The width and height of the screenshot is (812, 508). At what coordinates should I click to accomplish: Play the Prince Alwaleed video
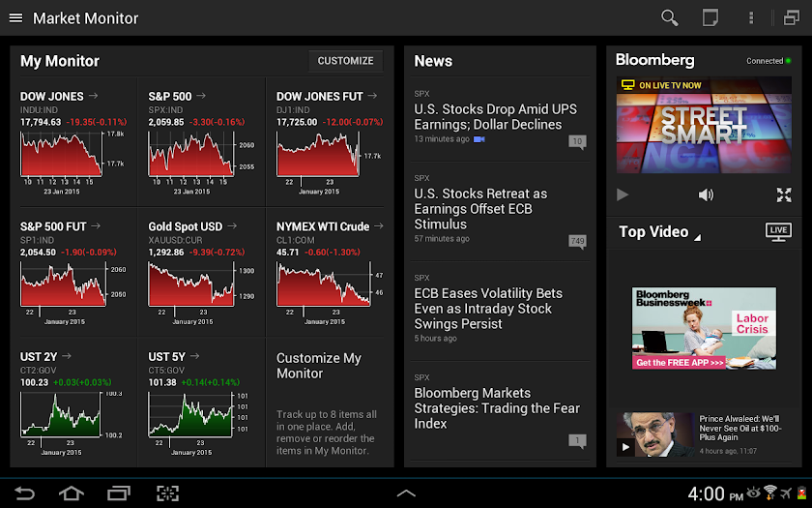click(625, 447)
